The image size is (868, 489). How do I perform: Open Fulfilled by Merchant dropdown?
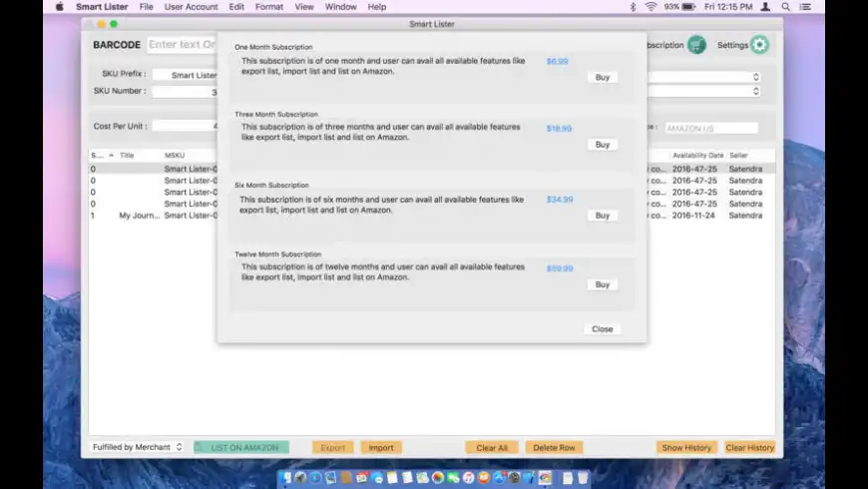pyautogui.click(x=137, y=447)
